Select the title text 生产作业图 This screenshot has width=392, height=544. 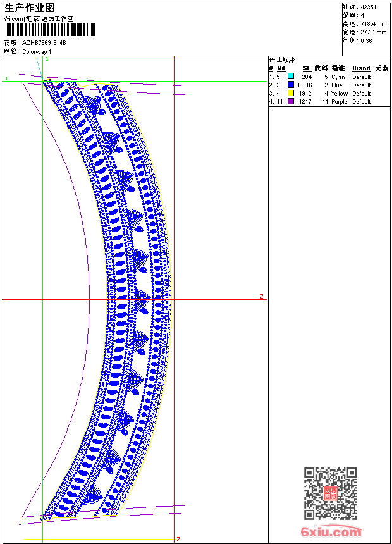pyautogui.click(x=30, y=8)
